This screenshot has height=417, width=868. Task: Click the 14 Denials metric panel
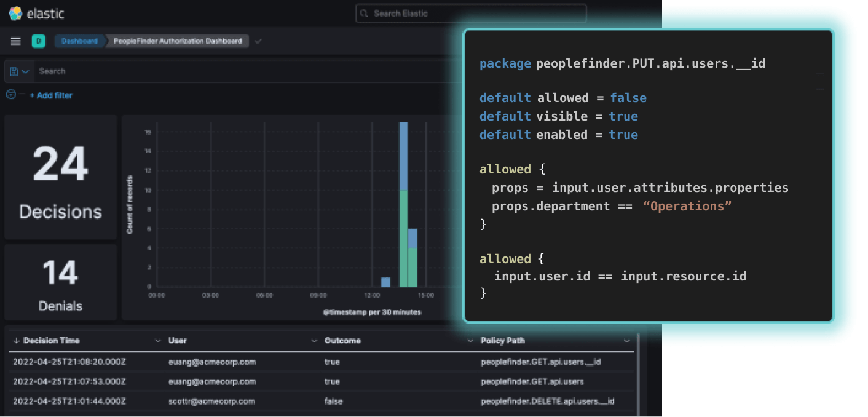[x=60, y=282]
